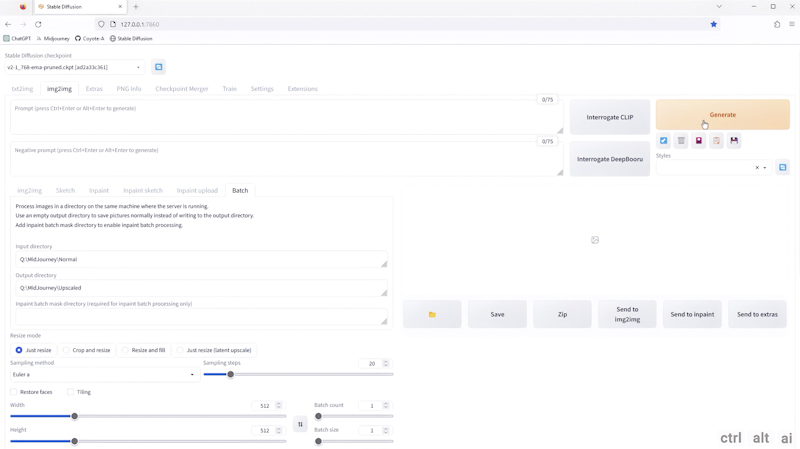Expand the Styles dropdown arrow
Screen dimensions: 800x449
(765, 167)
